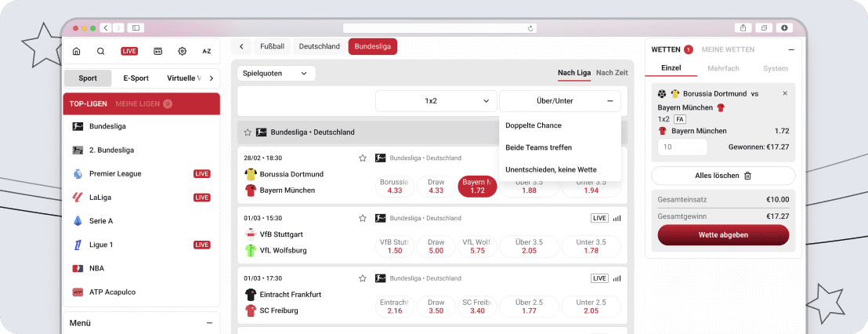The height and width of the screenshot is (334, 868).
Task: Open the search magnifier icon
Action: [x=100, y=51]
